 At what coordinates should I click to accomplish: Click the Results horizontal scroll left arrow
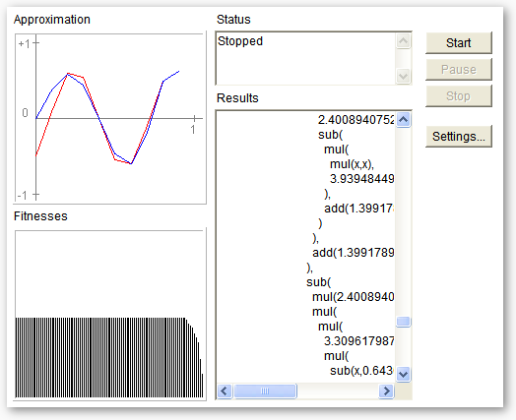coord(225,391)
